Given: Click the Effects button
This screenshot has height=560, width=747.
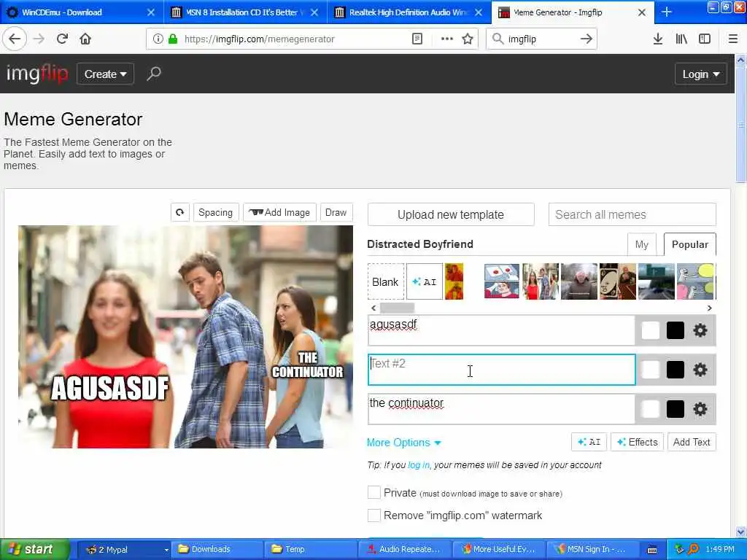Looking at the screenshot, I should coord(637,442).
